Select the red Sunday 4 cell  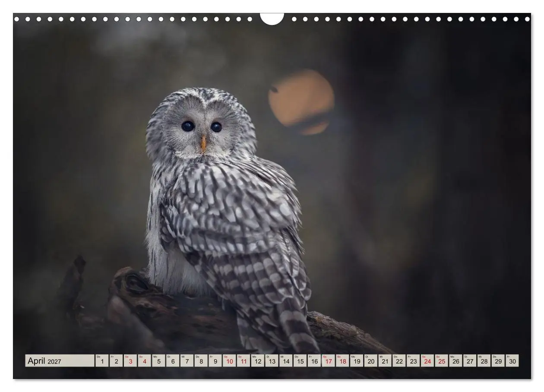144,361
